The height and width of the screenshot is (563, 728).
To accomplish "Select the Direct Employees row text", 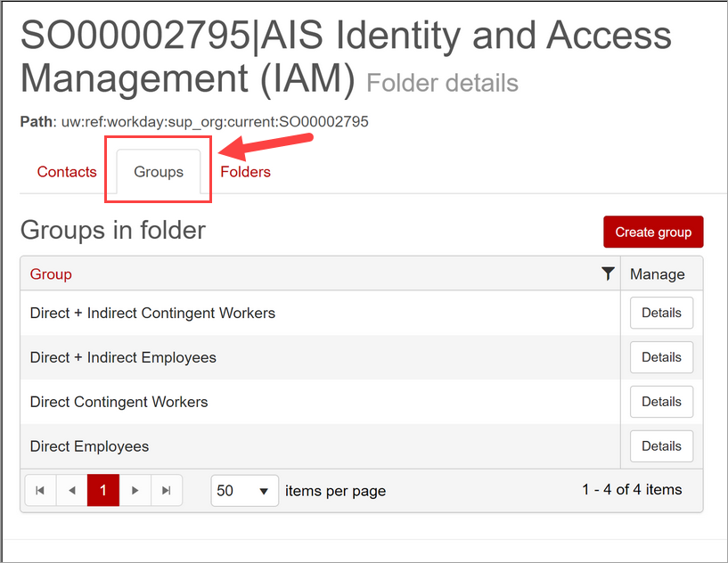I will tap(89, 446).
